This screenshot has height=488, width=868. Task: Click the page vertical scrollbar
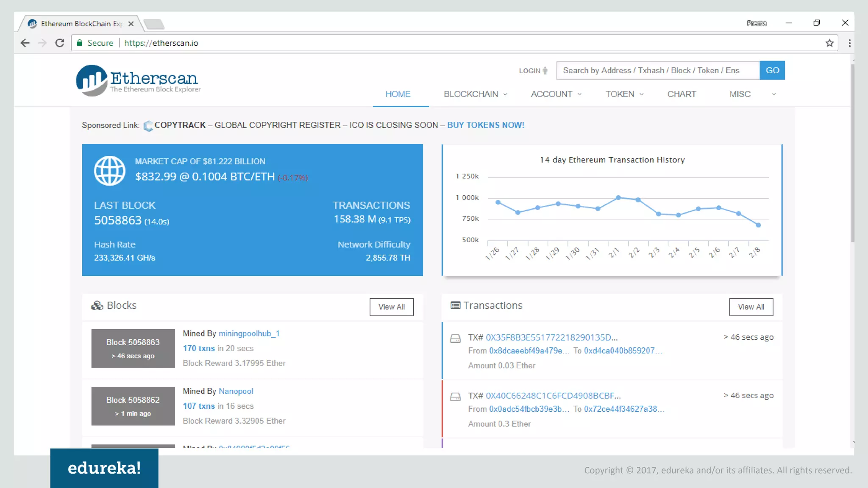[852, 152]
